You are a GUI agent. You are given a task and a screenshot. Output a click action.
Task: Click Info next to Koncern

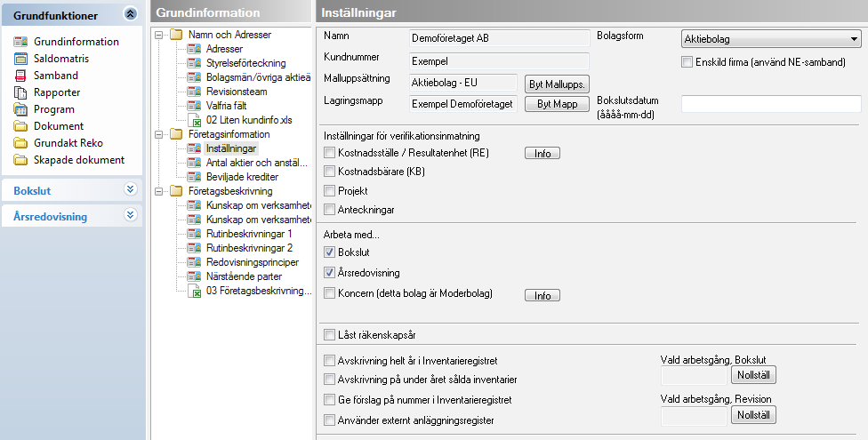click(542, 295)
